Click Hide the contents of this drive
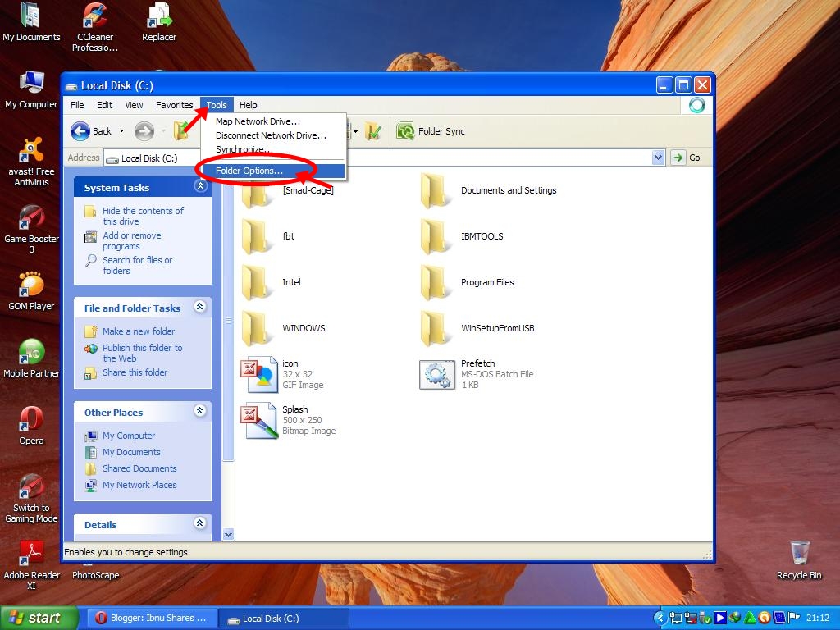Screen dimensions: 840x630 [x=143, y=216]
